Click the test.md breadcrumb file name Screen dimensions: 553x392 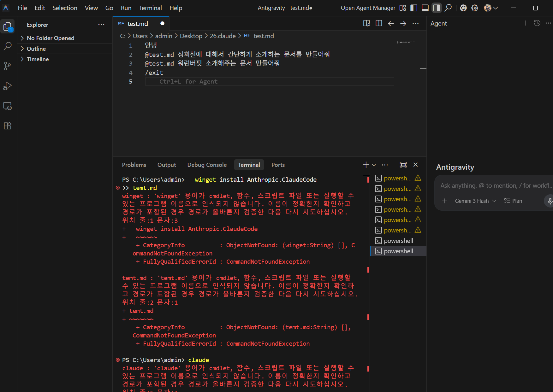[x=264, y=36]
